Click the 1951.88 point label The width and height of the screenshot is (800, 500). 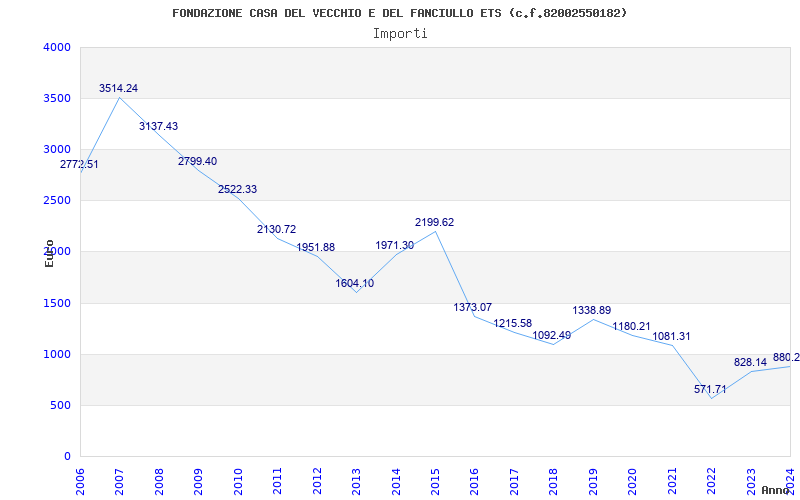316,247
